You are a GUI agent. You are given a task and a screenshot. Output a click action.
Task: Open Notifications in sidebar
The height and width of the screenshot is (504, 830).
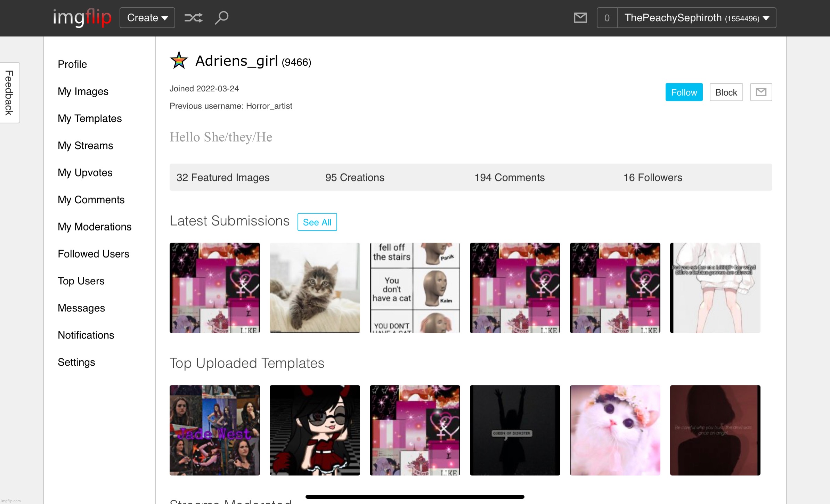(86, 335)
